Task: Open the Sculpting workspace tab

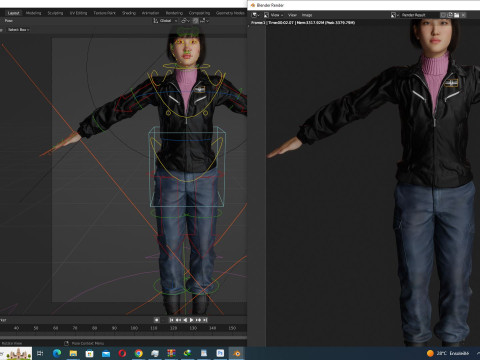Action: [55, 13]
